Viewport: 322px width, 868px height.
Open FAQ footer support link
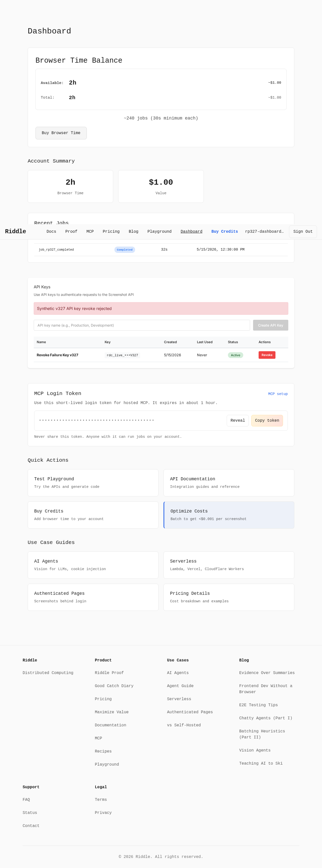(x=26, y=800)
